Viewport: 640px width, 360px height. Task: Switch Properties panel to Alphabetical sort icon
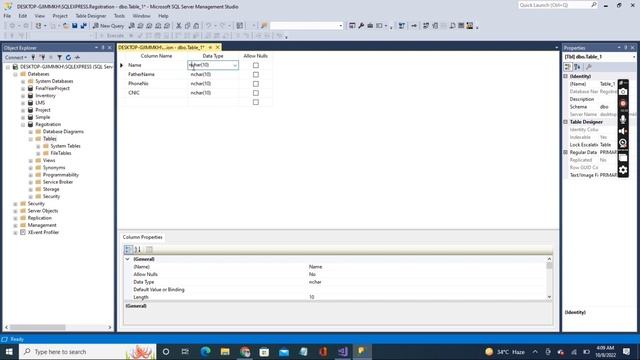(x=577, y=67)
